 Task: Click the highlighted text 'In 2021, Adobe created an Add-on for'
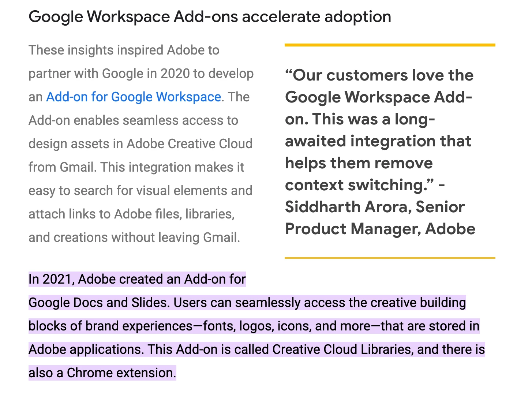coord(137,279)
